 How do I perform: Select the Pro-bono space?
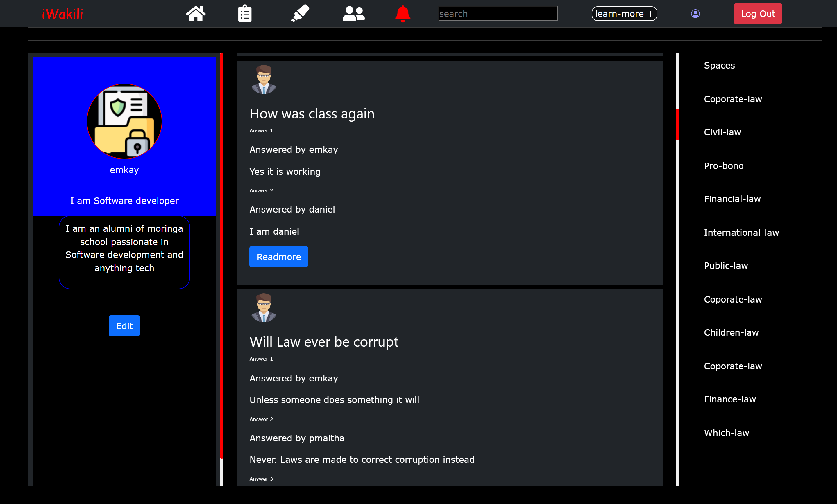pos(724,165)
